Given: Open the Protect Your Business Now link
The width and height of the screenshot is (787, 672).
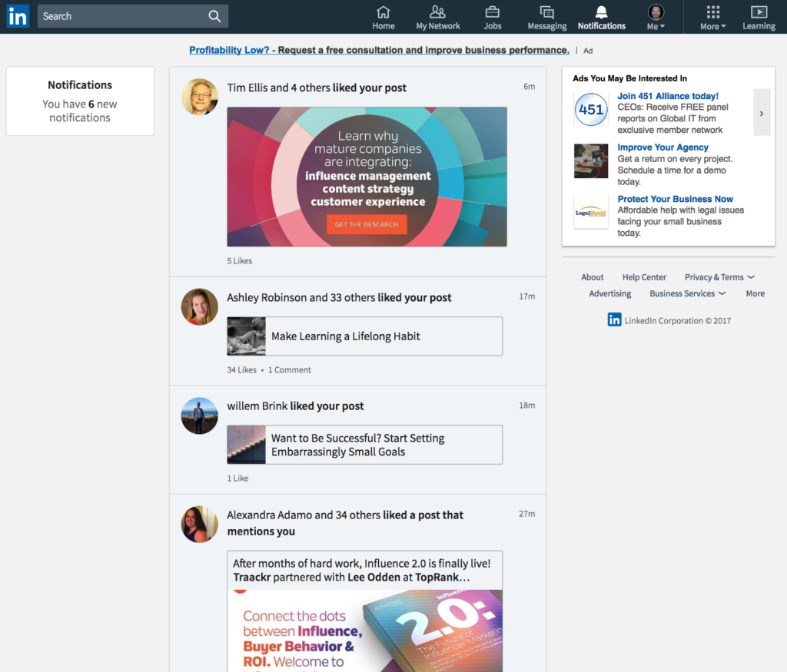Looking at the screenshot, I should click(675, 199).
